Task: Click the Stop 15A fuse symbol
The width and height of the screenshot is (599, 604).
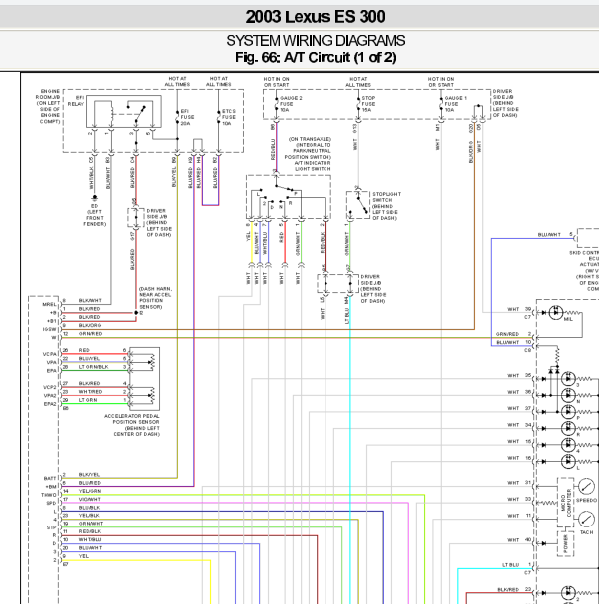Action: tap(358, 104)
